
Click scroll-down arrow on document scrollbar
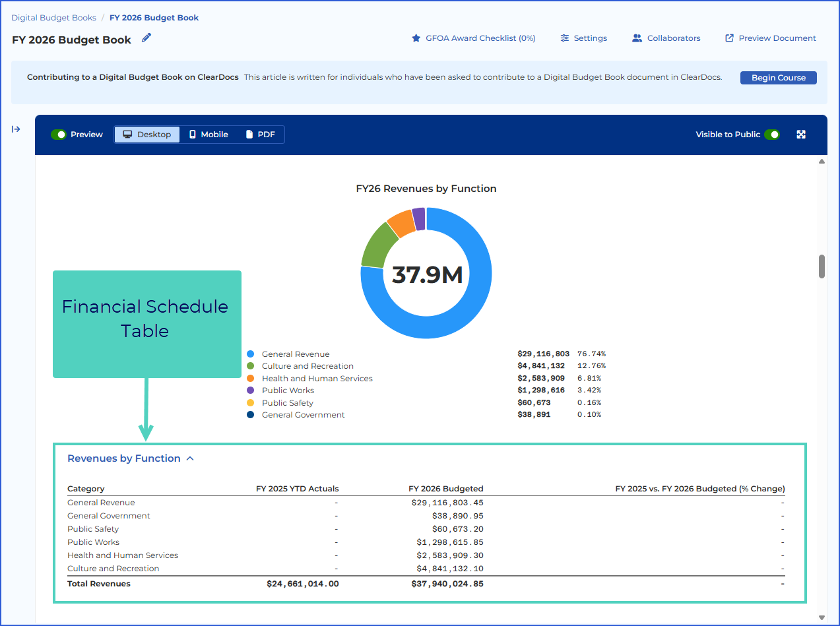tap(822, 617)
